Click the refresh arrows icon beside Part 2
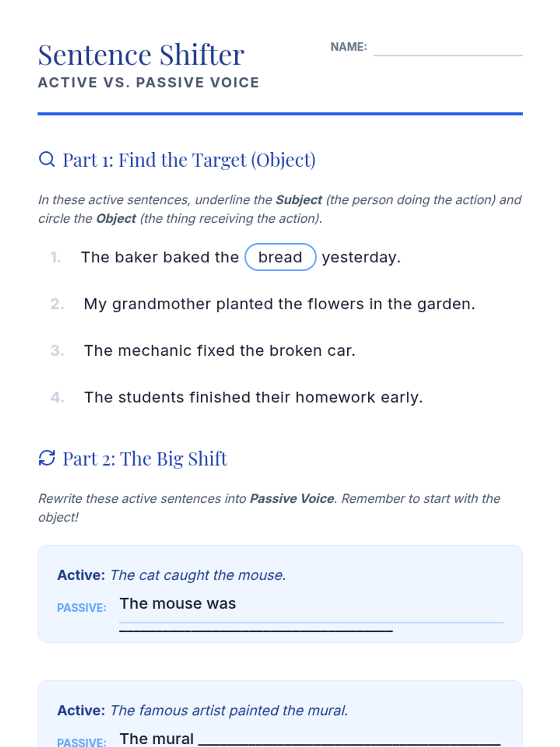The image size is (560, 747). 47,458
